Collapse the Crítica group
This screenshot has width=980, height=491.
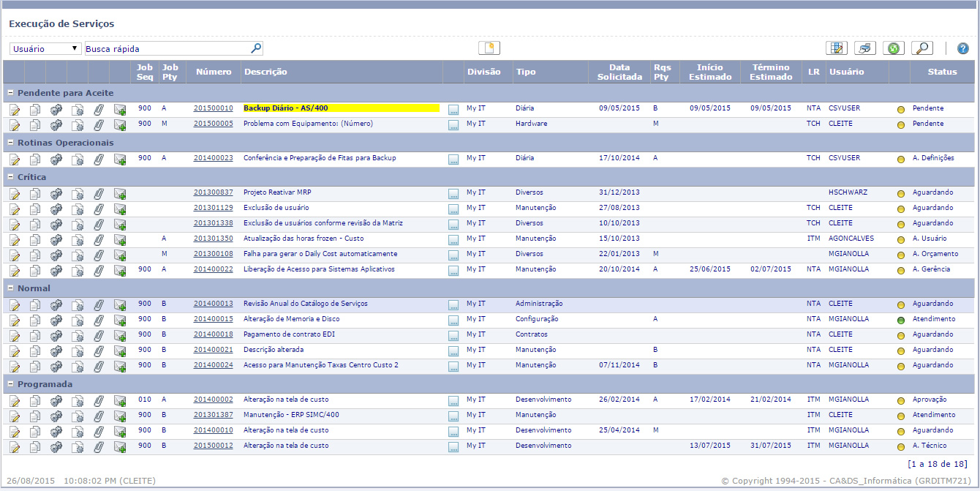11,178
